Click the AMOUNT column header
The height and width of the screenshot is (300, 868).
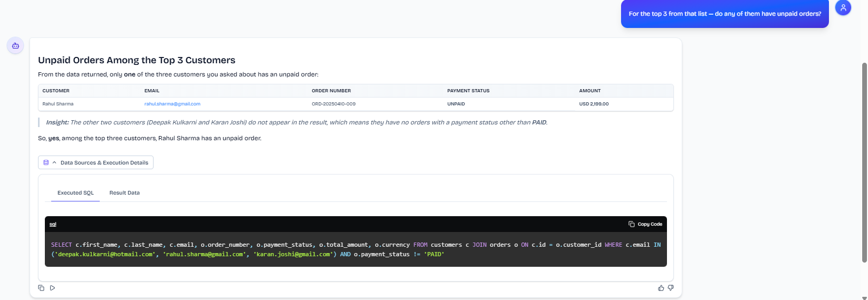[x=590, y=91]
